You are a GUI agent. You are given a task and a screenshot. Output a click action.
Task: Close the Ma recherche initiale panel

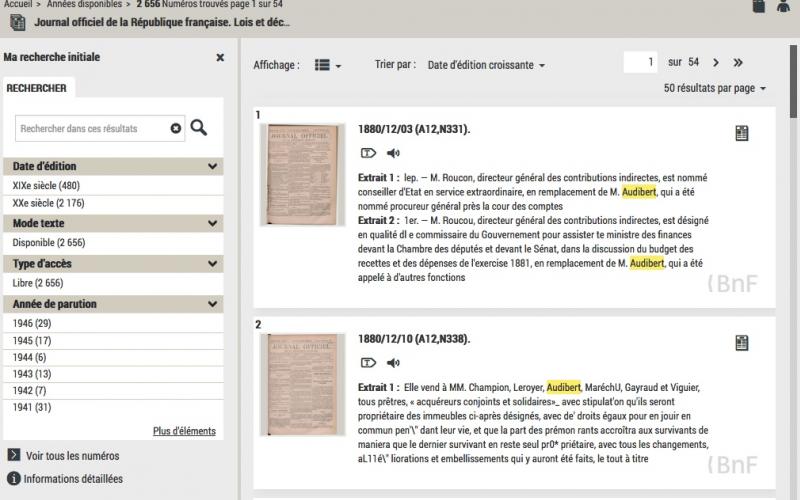tap(220, 57)
